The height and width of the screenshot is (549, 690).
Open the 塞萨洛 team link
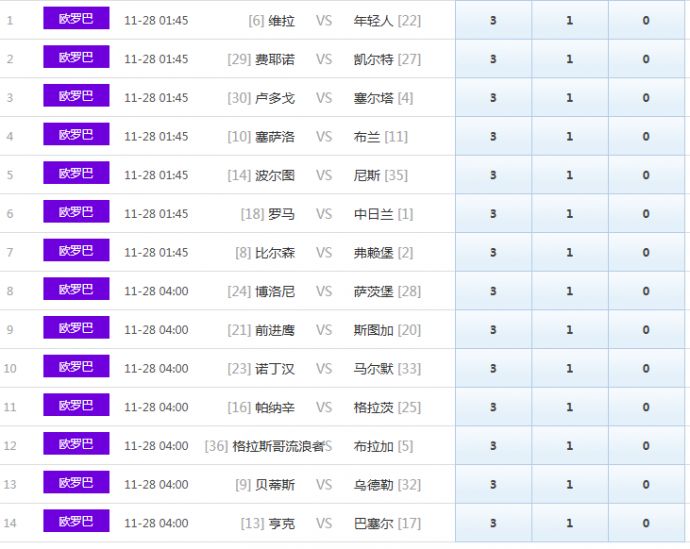click(275, 137)
